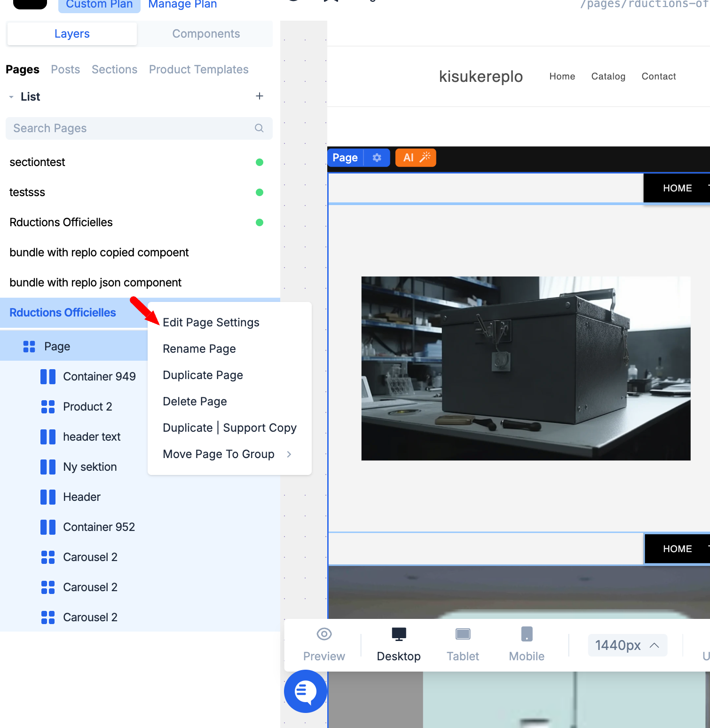Switch to the Components tab
The width and height of the screenshot is (710, 728).
coord(206,34)
